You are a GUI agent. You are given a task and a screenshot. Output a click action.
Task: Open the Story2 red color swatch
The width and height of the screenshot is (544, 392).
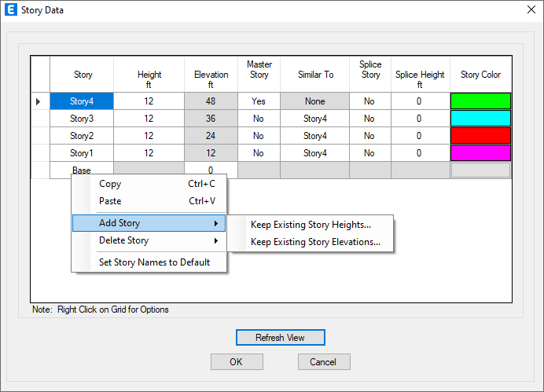click(480, 136)
